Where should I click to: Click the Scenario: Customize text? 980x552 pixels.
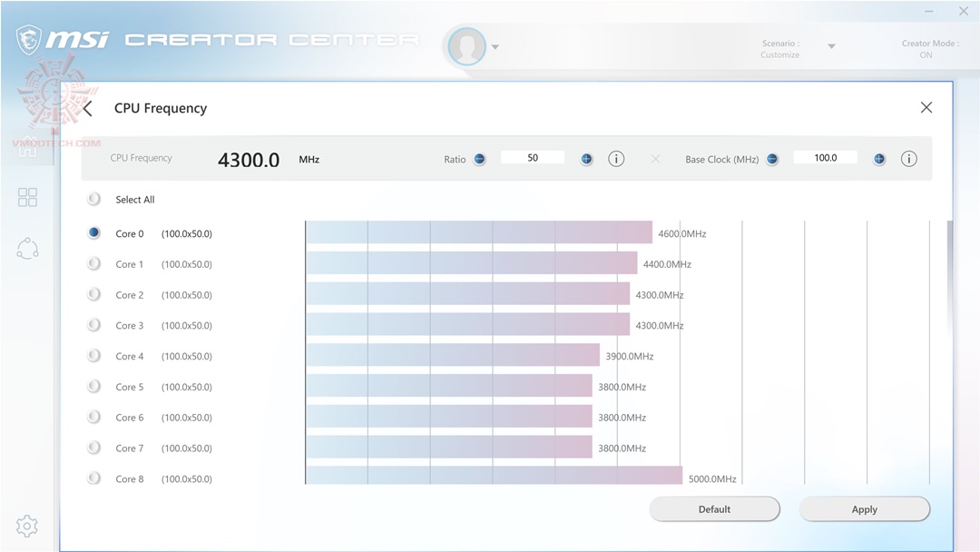(x=780, y=49)
